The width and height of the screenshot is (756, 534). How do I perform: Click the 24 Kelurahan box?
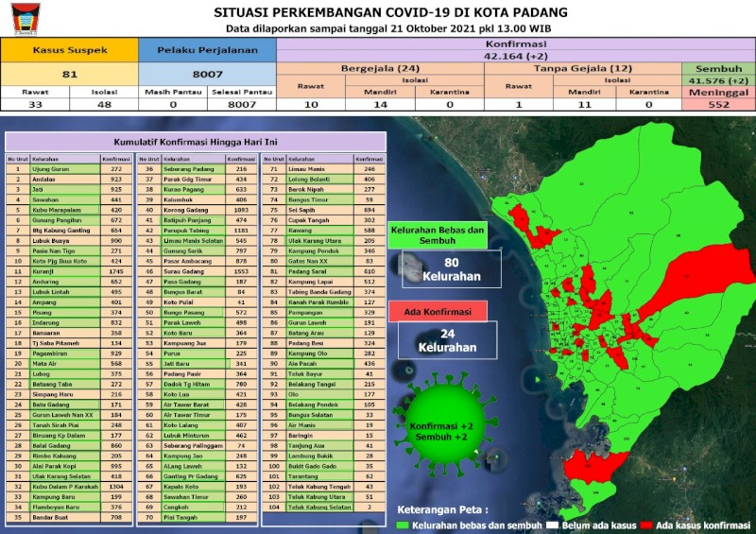[447, 340]
